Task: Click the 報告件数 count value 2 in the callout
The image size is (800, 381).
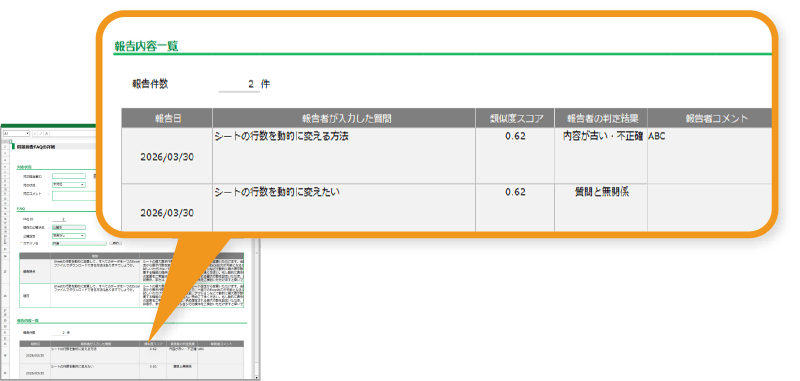Action: [239, 85]
